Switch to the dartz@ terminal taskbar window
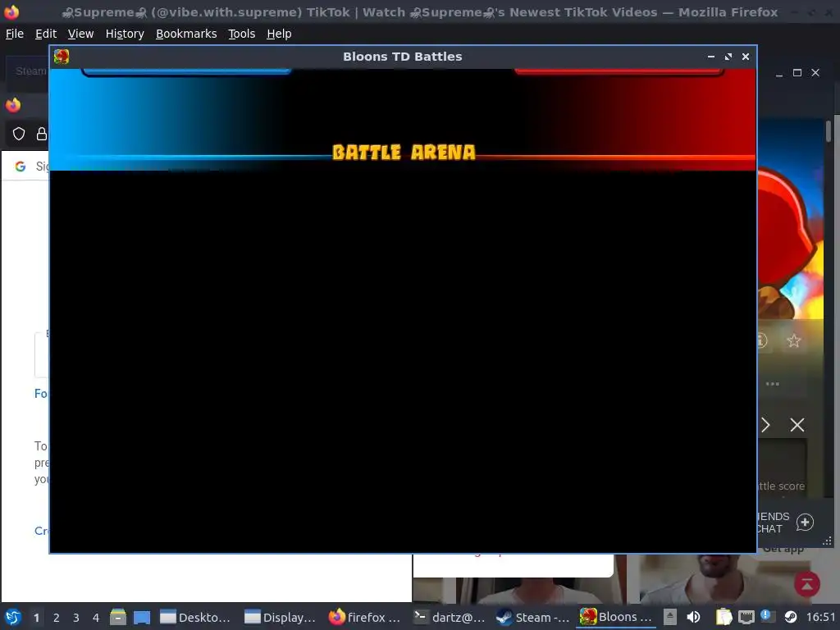 [449, 617]
